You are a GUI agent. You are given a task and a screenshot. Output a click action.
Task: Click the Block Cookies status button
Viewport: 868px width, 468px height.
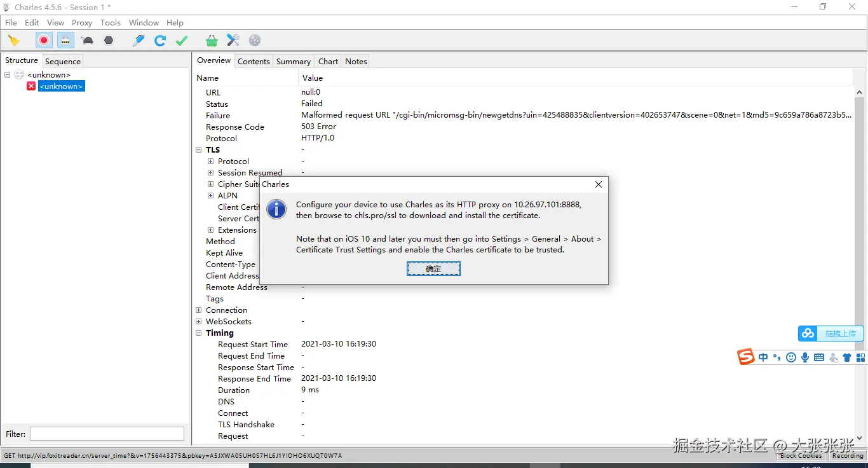[801, 455]
